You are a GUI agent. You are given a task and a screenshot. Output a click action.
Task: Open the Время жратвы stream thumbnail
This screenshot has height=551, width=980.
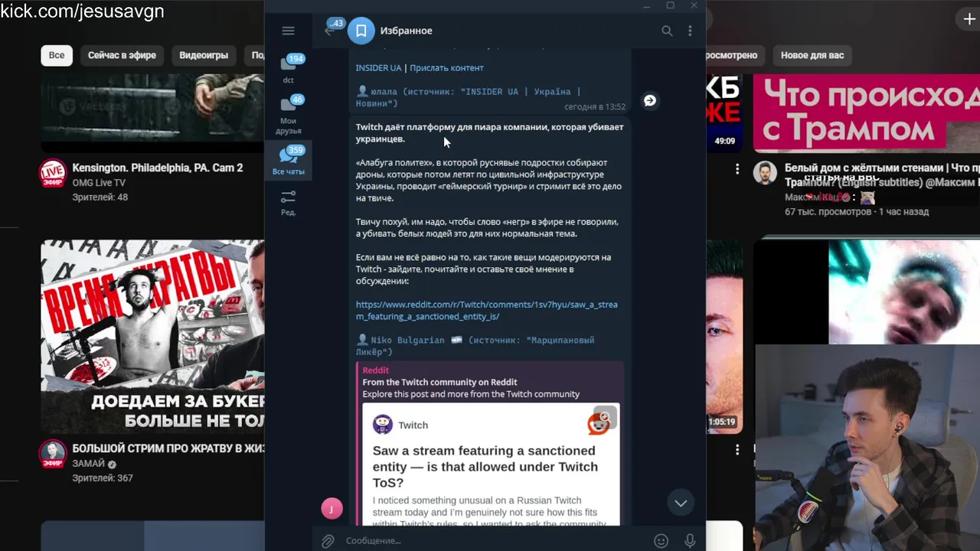click(152, 336)
